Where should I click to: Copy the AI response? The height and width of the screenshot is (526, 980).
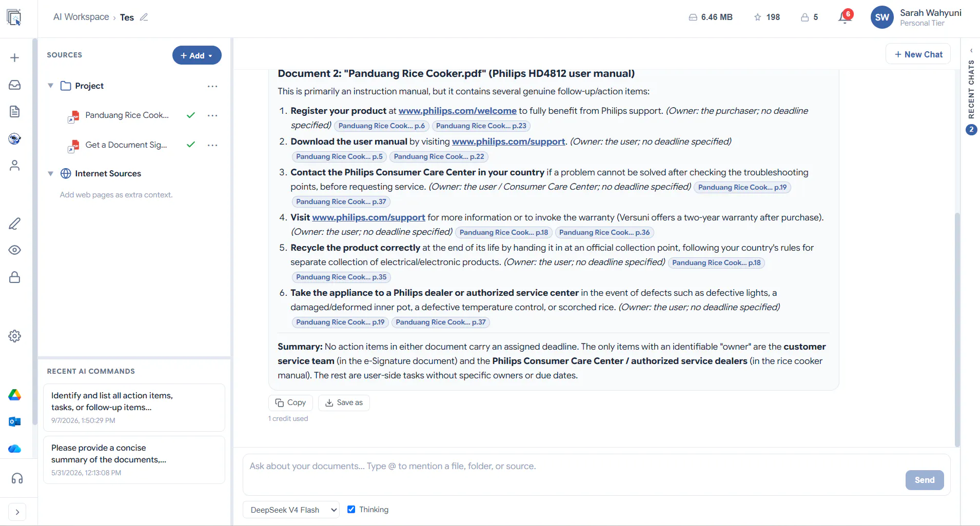[x=290, y=402]
